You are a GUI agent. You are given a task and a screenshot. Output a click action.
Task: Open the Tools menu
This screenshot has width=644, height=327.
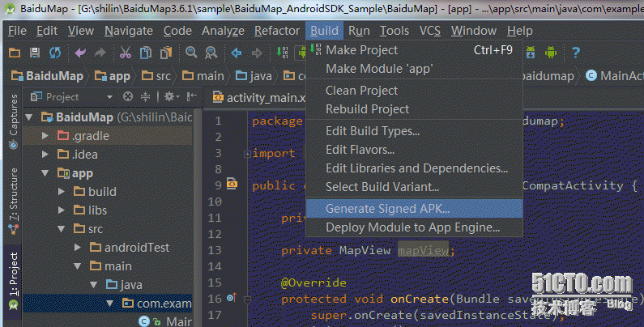[x=395, y=31]
